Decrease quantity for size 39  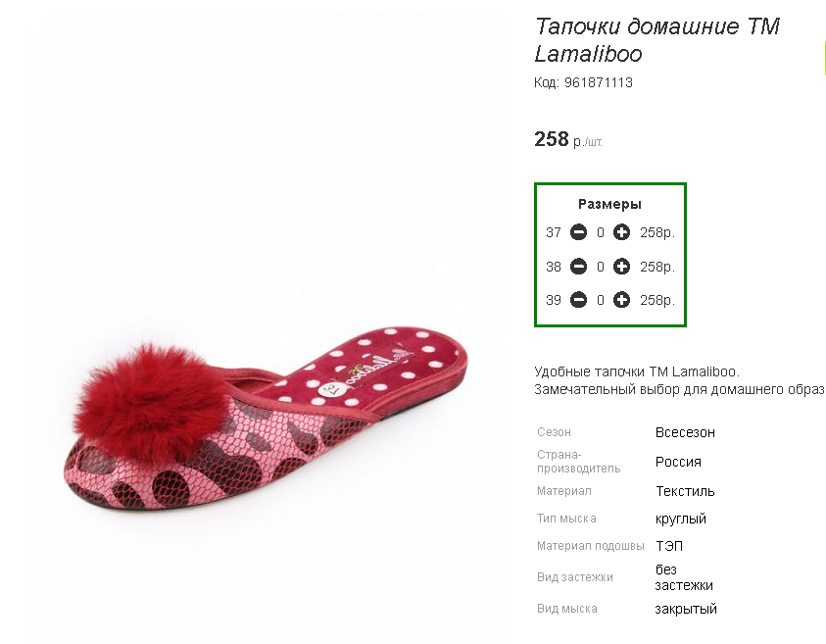[578, 300]
